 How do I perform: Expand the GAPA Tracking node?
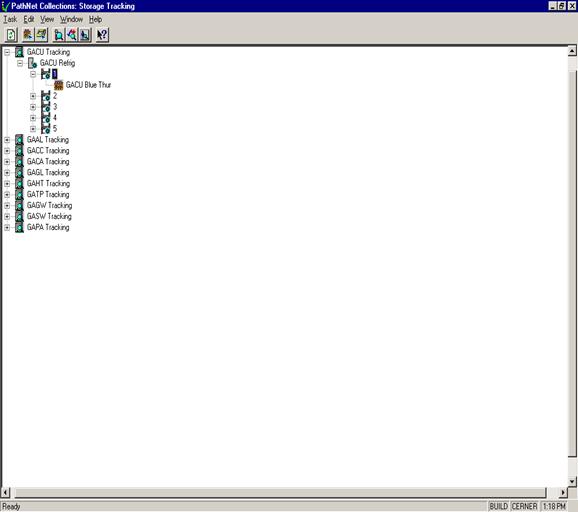pyautogui.click(x=7, y=228)
